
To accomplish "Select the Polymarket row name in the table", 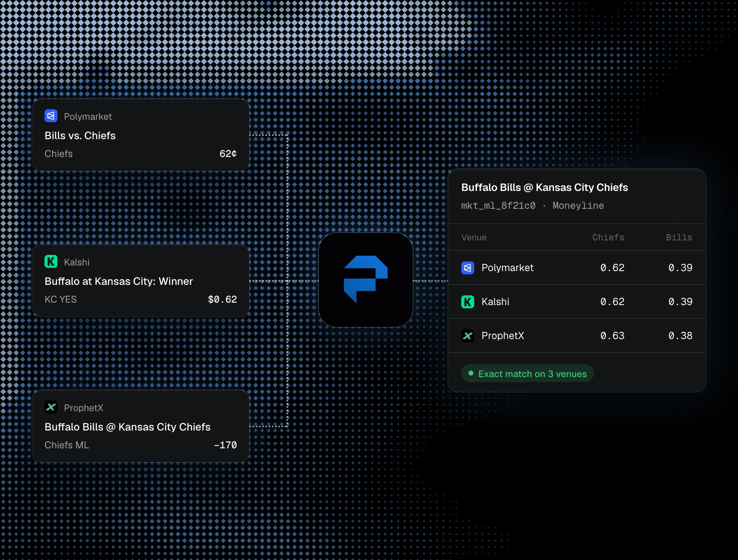I will [x=507, y=268].
